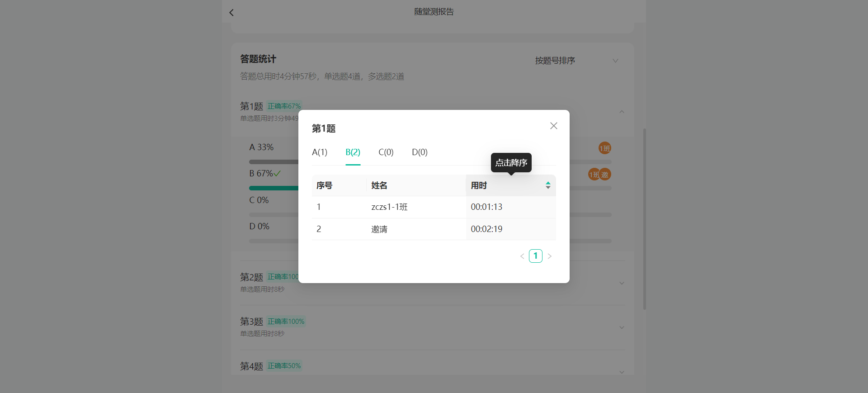Click the 用时 column header
The image size is (868, 393).
coord(511,185)
